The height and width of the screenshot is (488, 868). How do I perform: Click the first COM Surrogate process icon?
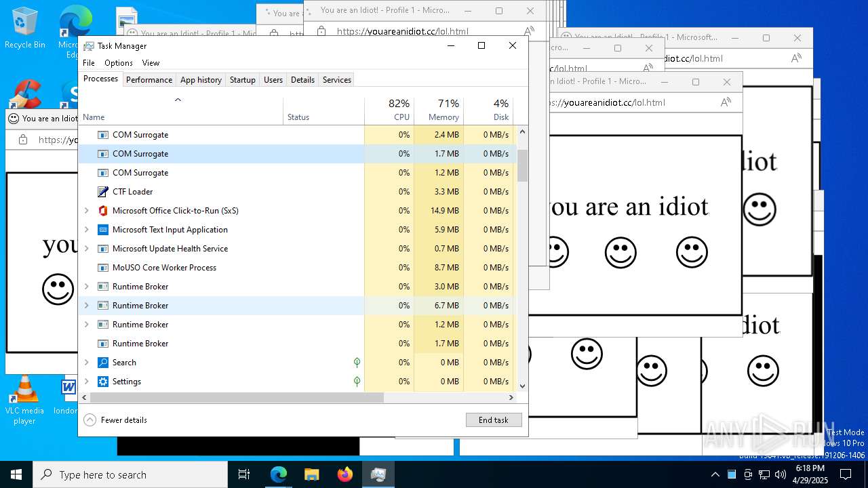coord(103,135)
